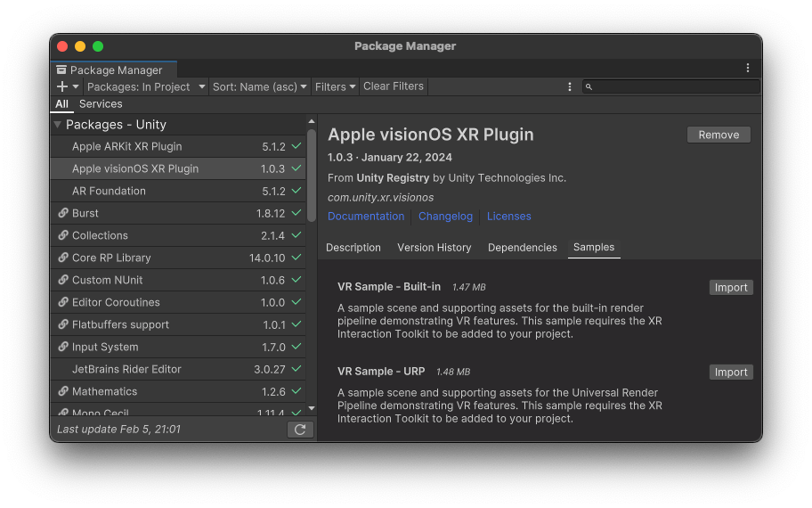Open the Changelog link
Image resolution: width=812 pixels, height=508 pixels.
[x=445, y=217]
